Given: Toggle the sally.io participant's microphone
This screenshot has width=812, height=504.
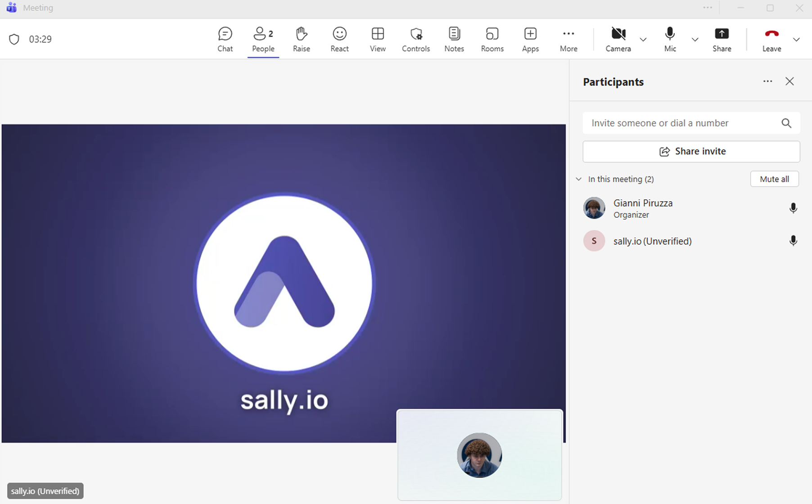Looking at the screenshot, I should click(x=793, y=241).
